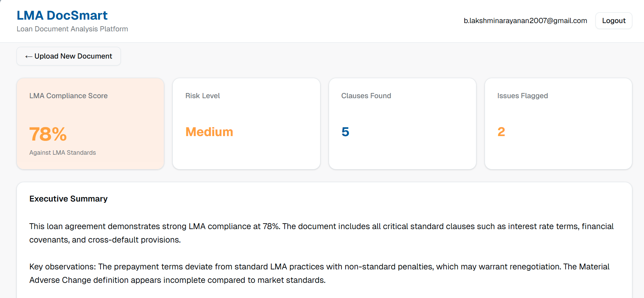Click the Logout button
This screenshot has height=298, width=644.
[x=613, y=21]
